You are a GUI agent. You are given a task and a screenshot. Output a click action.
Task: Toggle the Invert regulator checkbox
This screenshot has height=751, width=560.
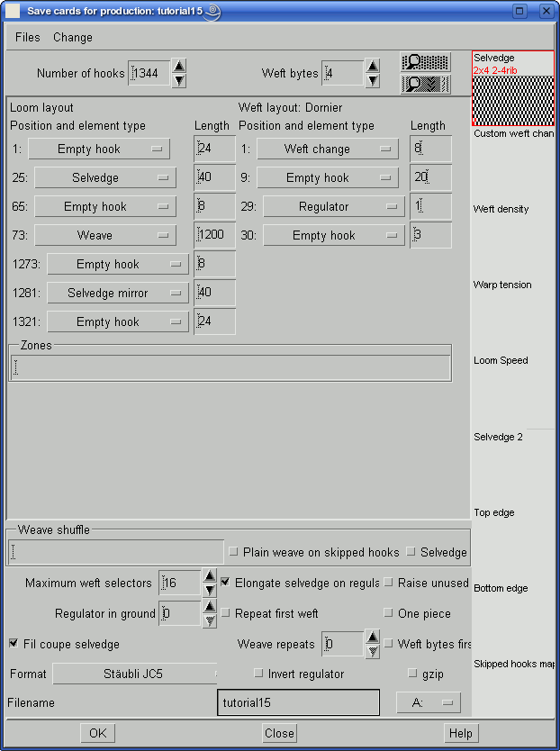click(x=259, y=674)
